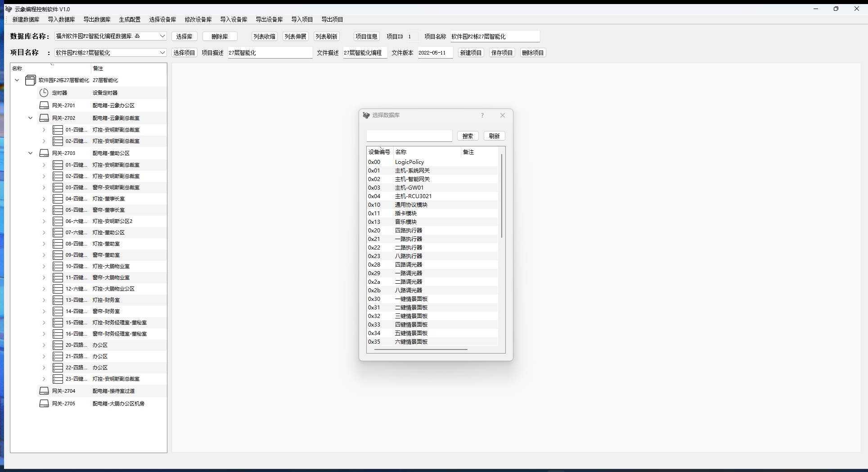Screen dimensions: 868x472
Task: Click the device icon for 窗帘-财务经理室-董秘室
Action: [x=58, y=334]
